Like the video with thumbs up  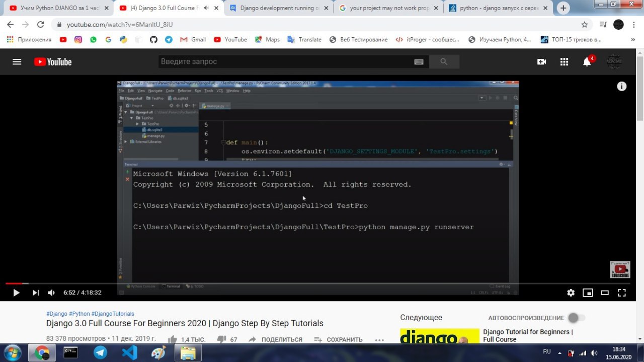[x=172, y=340]
